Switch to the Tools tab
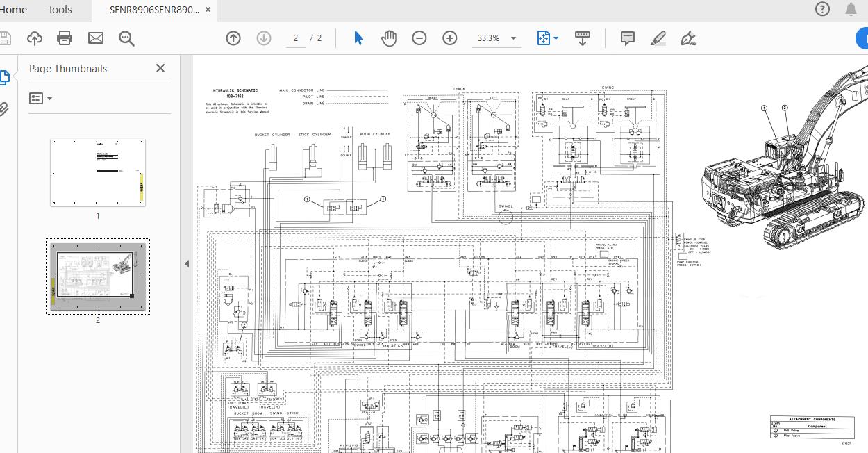This screenshot has height=453, width=868. tap(60, 9)
